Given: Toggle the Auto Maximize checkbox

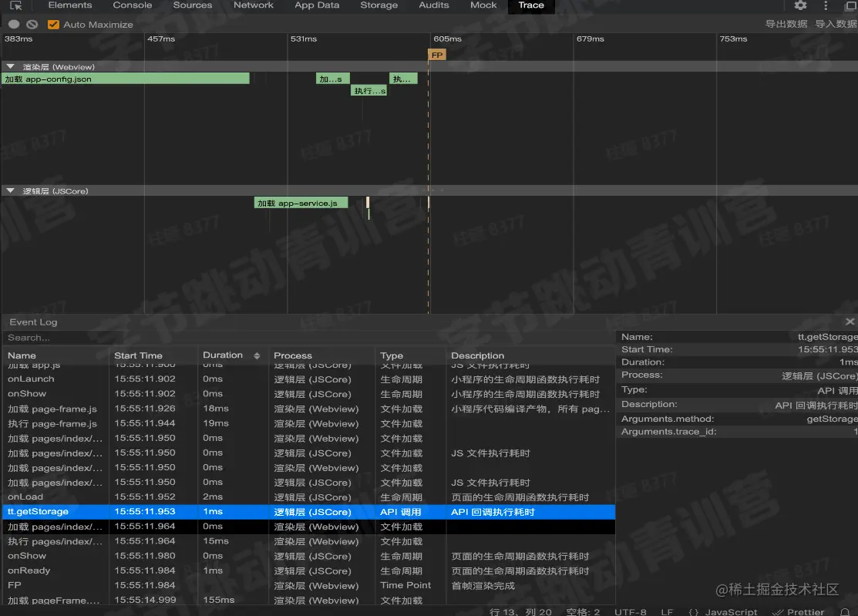Looking at the screenshot, I should [x=53, y=25].
